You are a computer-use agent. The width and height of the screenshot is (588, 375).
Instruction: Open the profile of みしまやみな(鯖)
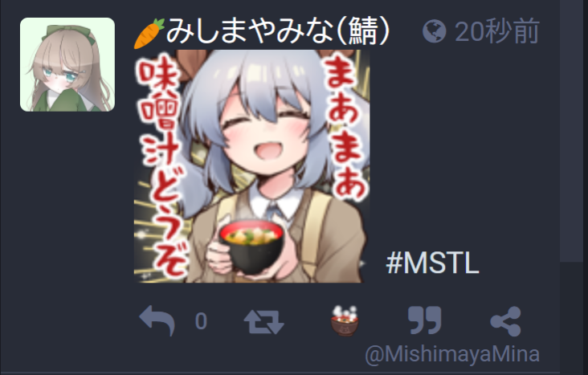278,31
